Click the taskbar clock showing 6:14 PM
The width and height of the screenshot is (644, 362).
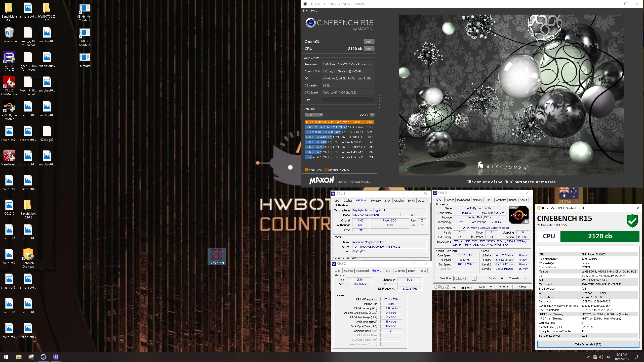(x=622, y=357)
